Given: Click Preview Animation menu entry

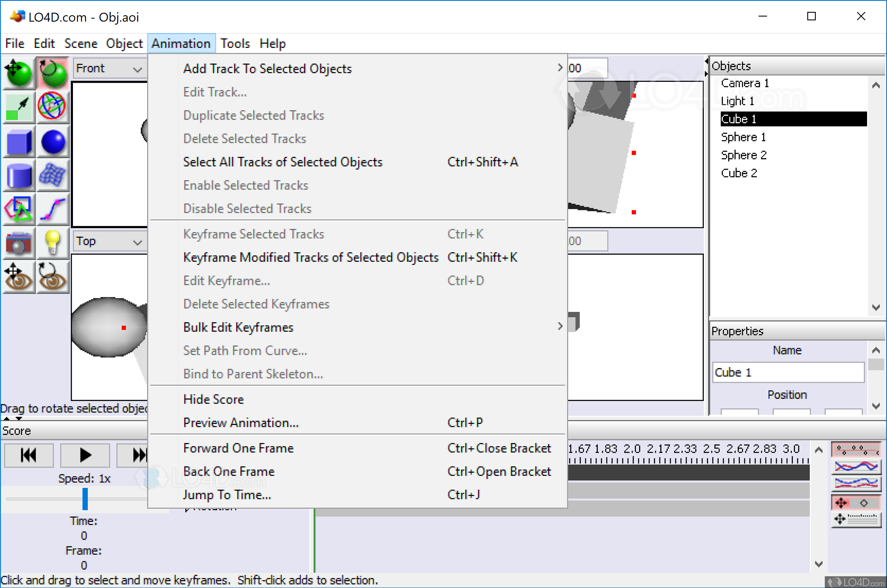Looking at the screenshot, I should pyautogui.click(x=241, y=423).
